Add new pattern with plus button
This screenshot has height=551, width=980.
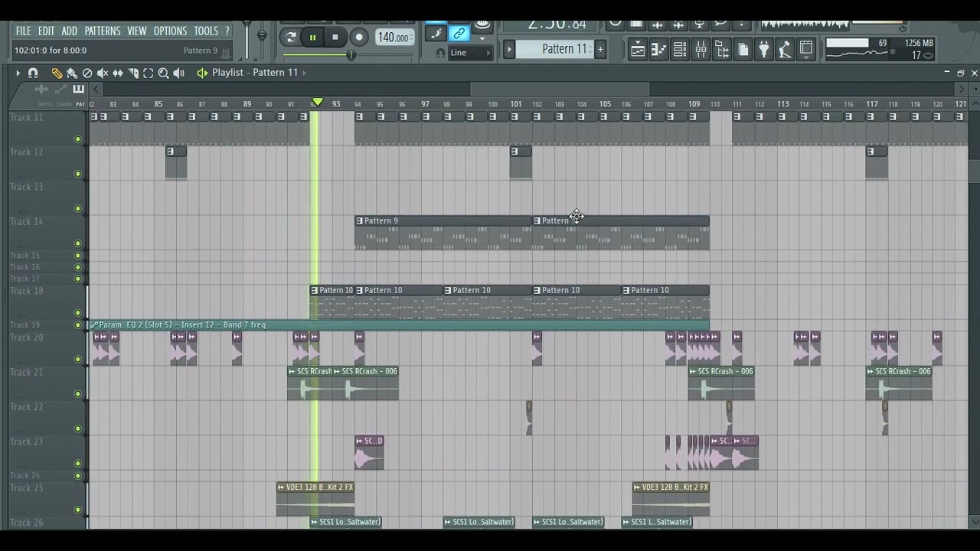pos(600,50)
